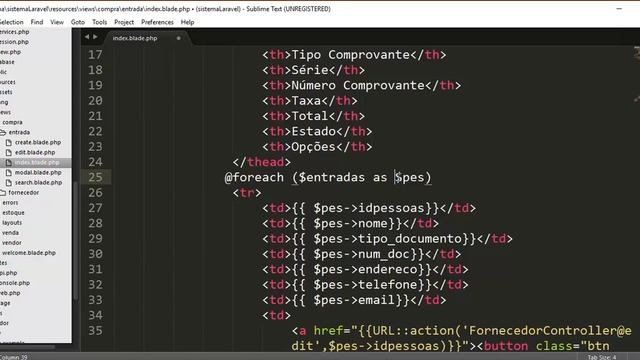Select the compra folder in sidebar

coord(12,122)
